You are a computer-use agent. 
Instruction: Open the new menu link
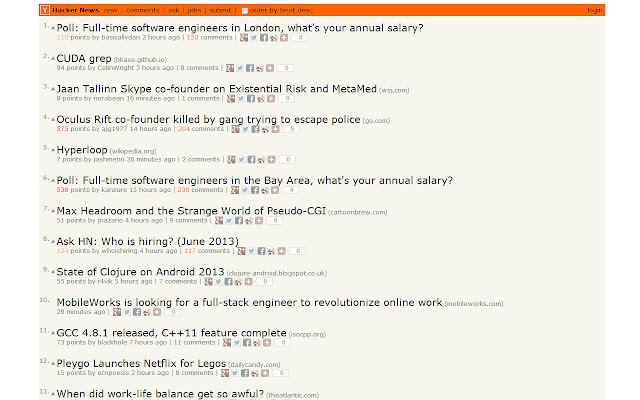point(111,10)
